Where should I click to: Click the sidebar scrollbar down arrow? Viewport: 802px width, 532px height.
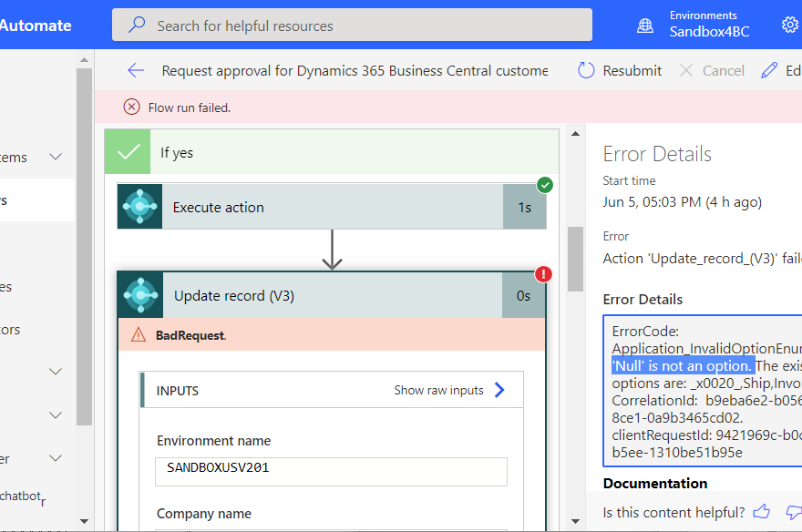click(84, 521)
